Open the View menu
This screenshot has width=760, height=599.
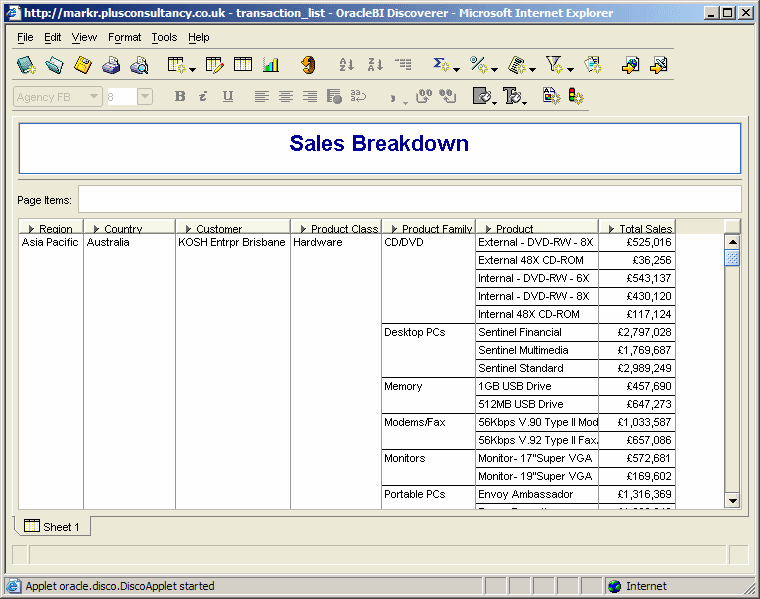pyautogui.click(x=84, y=37)
